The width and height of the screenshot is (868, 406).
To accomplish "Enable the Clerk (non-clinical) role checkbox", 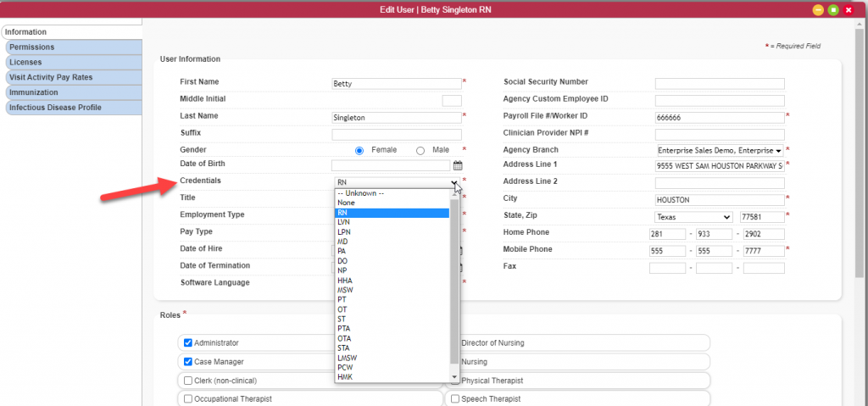I will coord(187,381).
